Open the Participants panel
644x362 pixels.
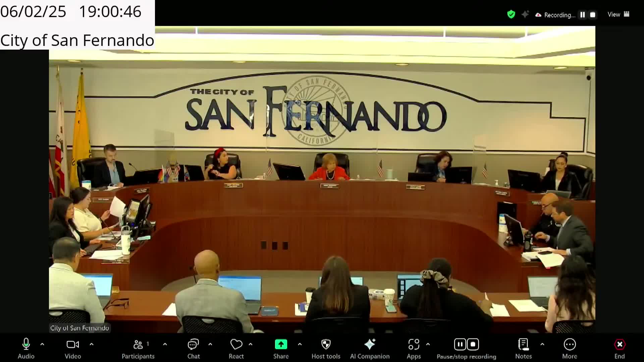click(x=138, y=345)
